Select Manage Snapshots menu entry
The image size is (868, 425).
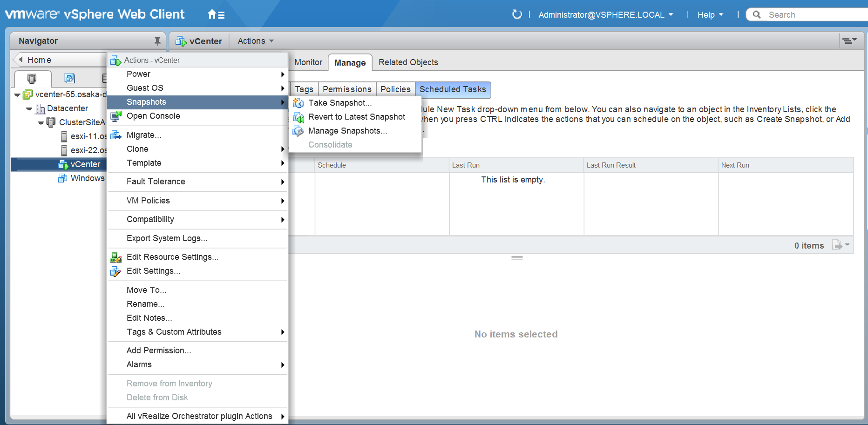347,131
